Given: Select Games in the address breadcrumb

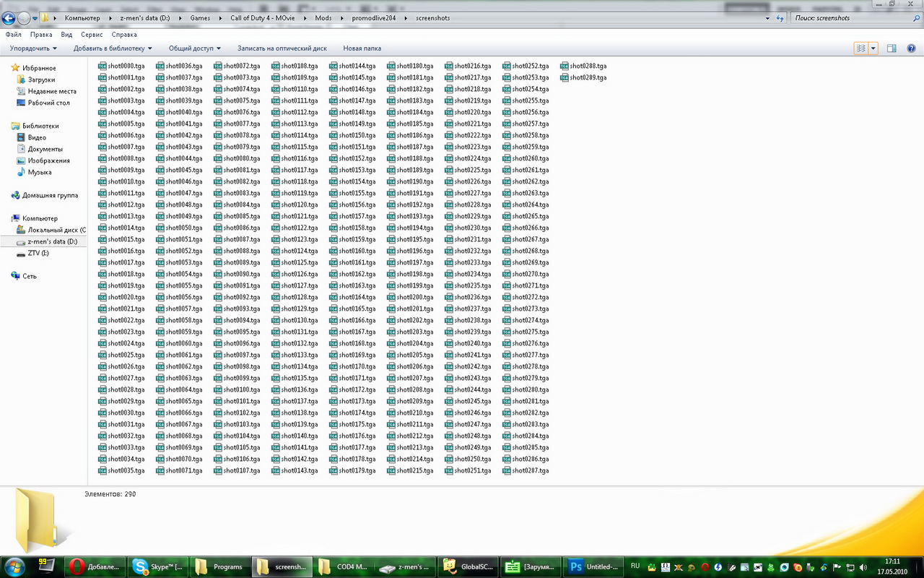Looking at the screenshot, I should [x=200, y=18].
